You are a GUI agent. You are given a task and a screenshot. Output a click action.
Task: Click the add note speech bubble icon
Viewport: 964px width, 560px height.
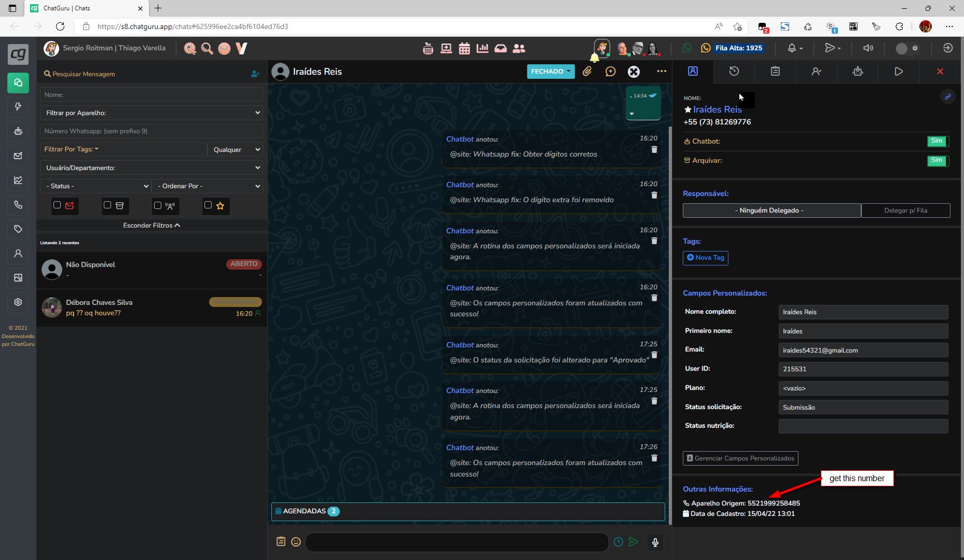point(610,72)
